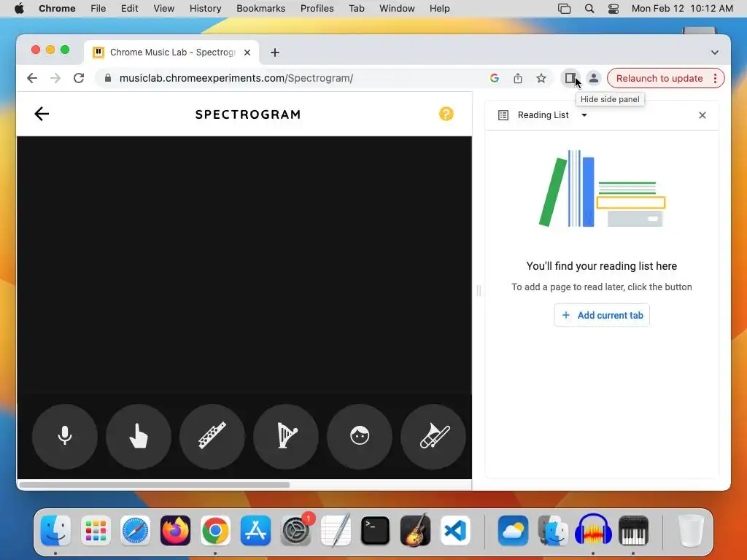747x560 pixels.
Task: Launch Visual Studio Code from dock
Action: click(x=455, y=531)
